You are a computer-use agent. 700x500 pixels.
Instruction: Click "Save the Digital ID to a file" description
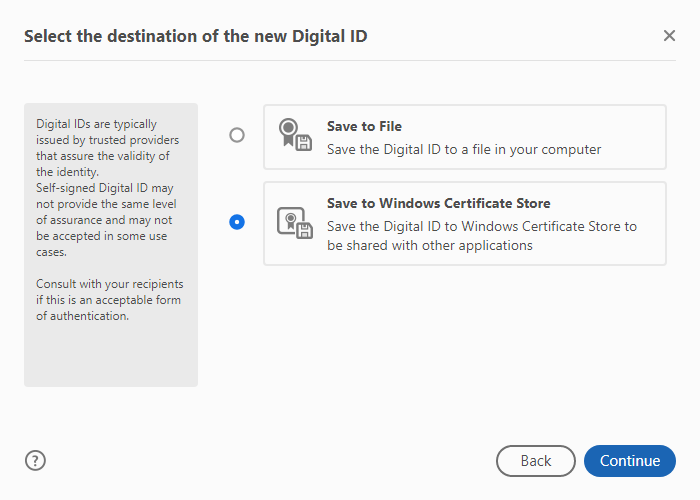click(463, 149)
